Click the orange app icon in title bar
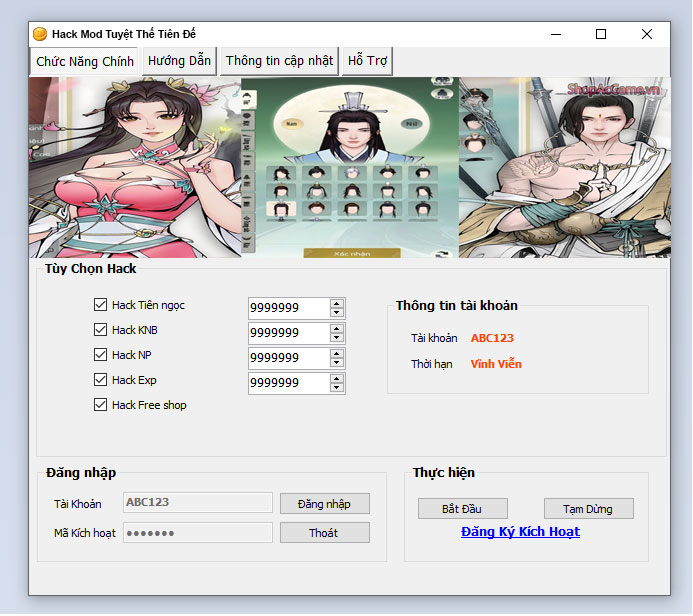Image resolution: width=693 pixels, height=616 pixels. coord(40,34)
